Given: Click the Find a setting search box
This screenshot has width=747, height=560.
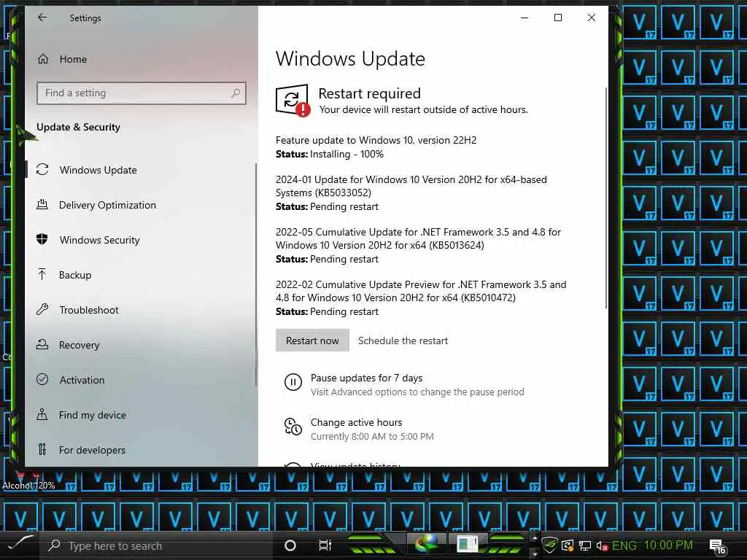Looking at the screenshot, I should click(x=141, y=93).
